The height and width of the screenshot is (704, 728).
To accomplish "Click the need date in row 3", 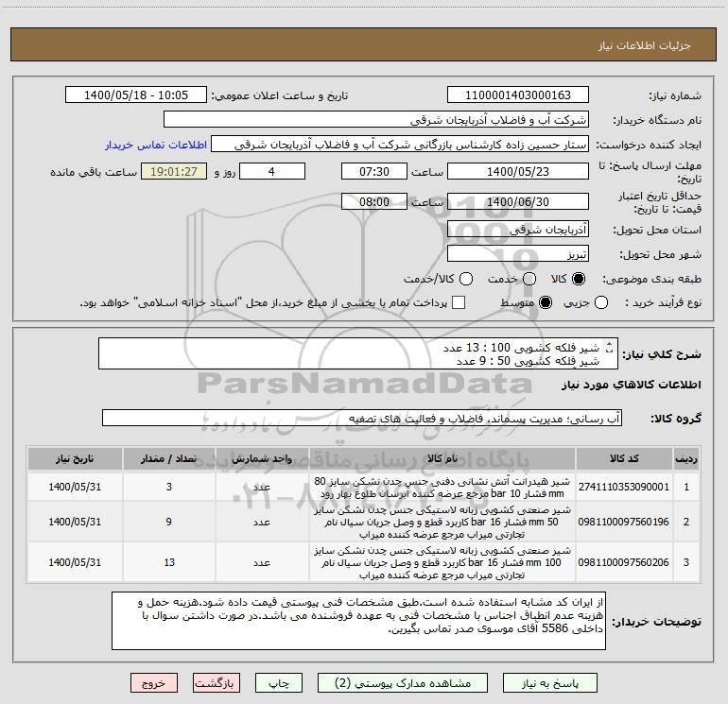I will click(x=75, y=562).
